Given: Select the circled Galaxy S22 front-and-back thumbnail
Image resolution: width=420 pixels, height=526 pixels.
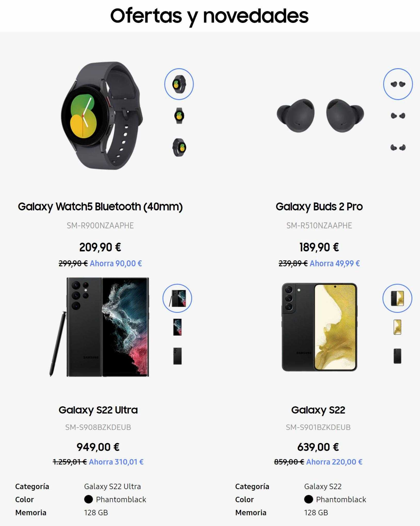Looking at the screenshot, I should click(397, 298).
